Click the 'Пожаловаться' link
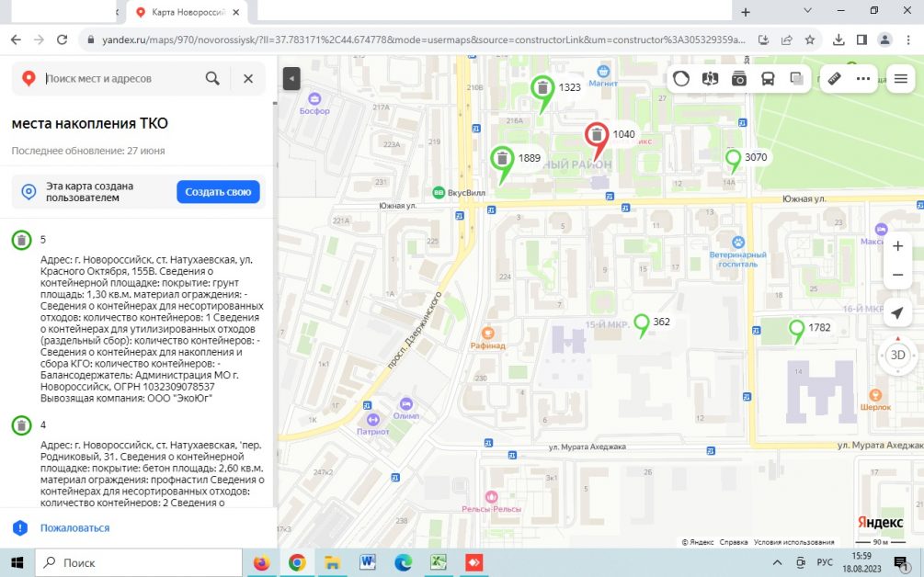The width and height of the screenshot is (924, 577). [x=74, y=528]
